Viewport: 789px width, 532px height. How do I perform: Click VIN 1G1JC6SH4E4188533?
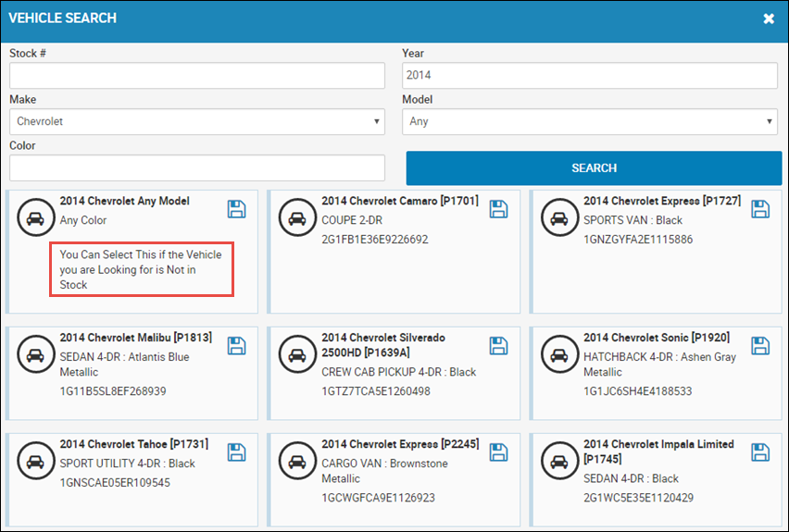point(637,391)
